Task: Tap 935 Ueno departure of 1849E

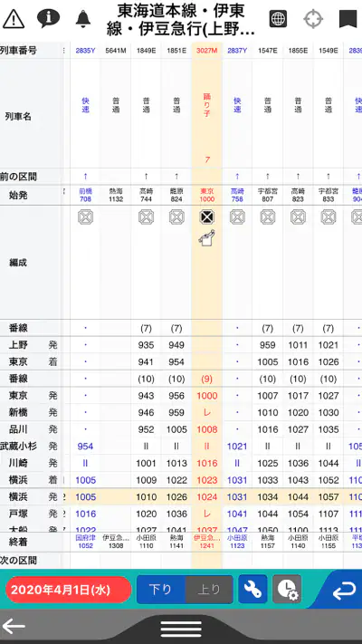Action: (x=146, y=345)
